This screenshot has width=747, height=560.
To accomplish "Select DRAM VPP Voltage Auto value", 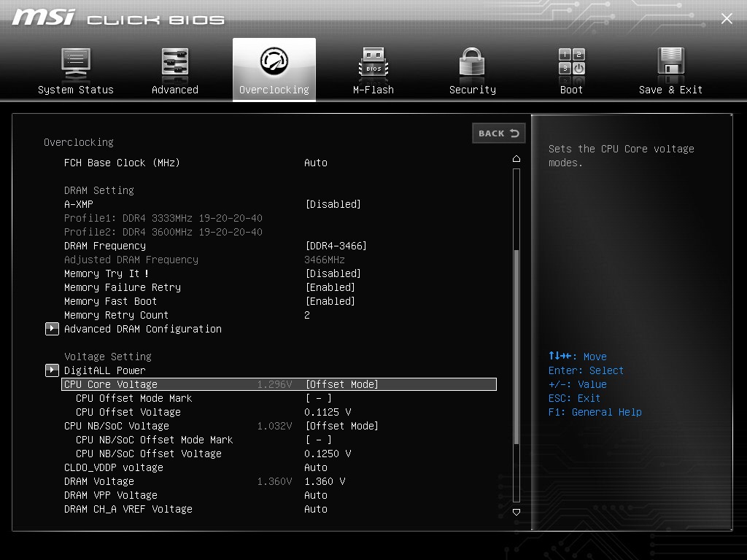I will (316, 495).
